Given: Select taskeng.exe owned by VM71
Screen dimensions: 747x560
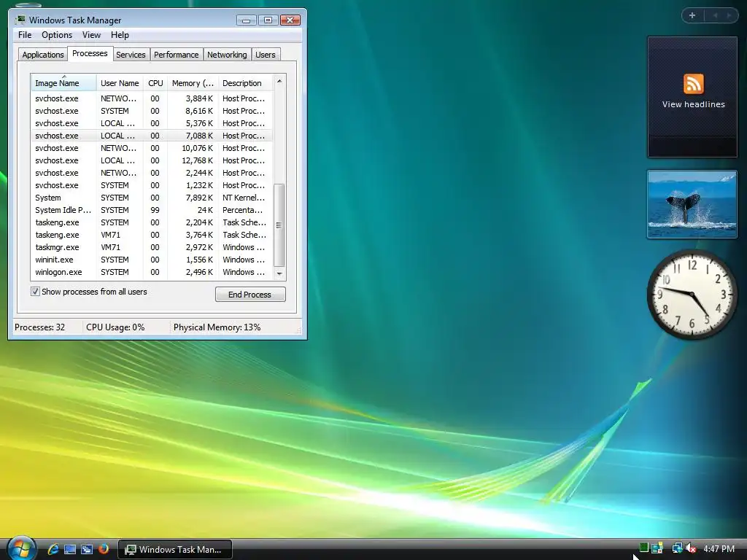Looking at the screenshot, I should tap(152, 235).
